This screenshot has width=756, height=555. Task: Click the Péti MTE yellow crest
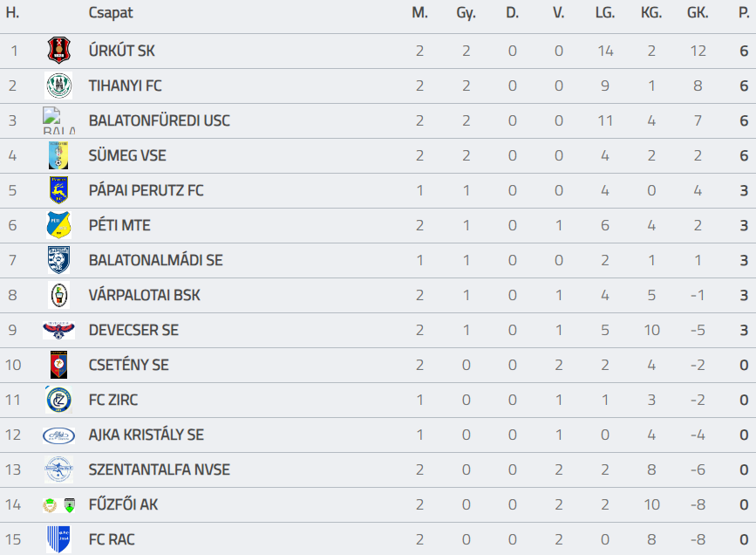[58, 225]
